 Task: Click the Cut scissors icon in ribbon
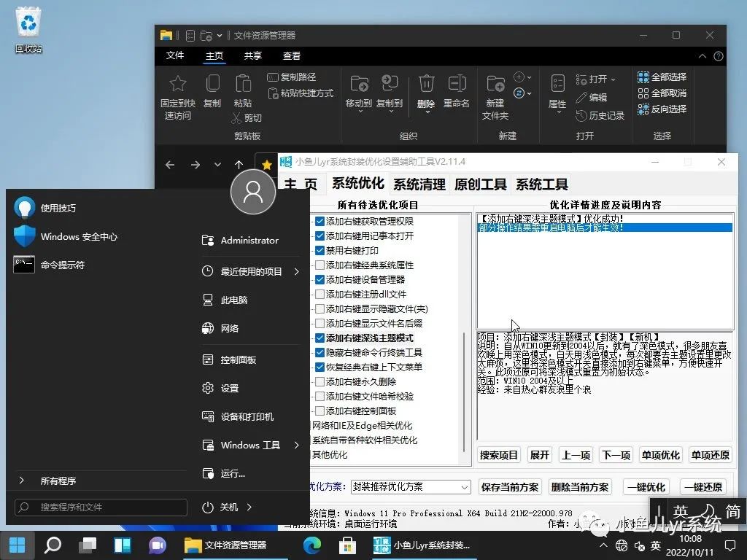(236, 117)
